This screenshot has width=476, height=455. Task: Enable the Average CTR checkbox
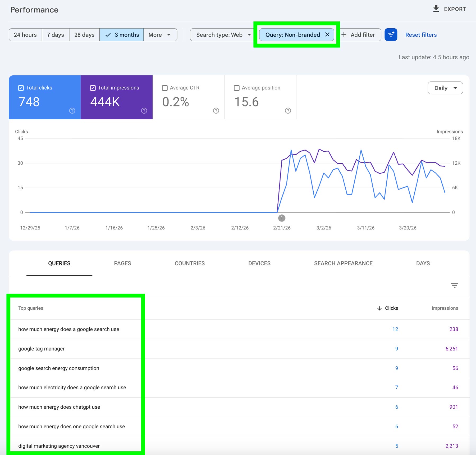coord(165,88)
